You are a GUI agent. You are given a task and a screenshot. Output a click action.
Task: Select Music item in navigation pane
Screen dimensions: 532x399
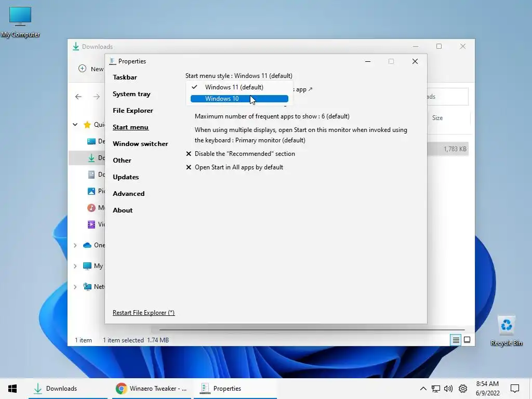pyautogui.click(x=96, y=208)
